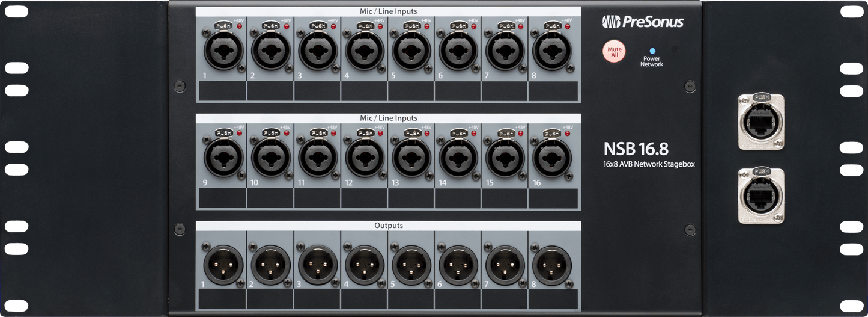Click the Outputs section header
This screenshot has width=868, height=317.
[x=388, y=226]
